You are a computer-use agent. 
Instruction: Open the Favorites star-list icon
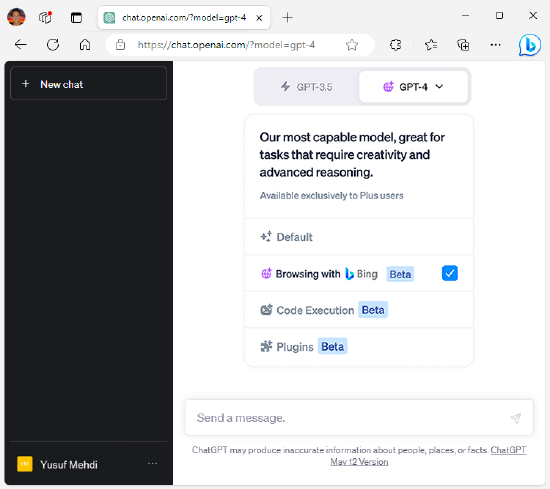[x=431, y=45]
